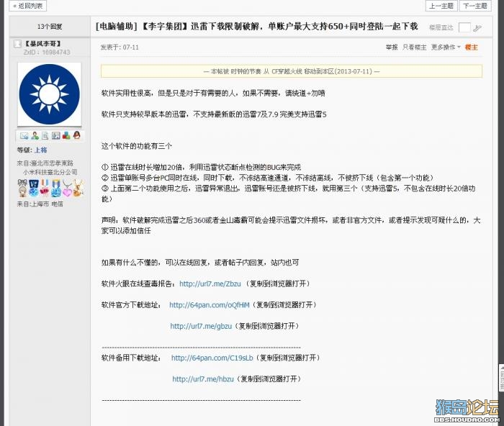The height and width of the screenshot is (426, 504).
Task: Click the small user status icon beside 暴风李哥
Action: pyautogui.click(x=18, y=43)
